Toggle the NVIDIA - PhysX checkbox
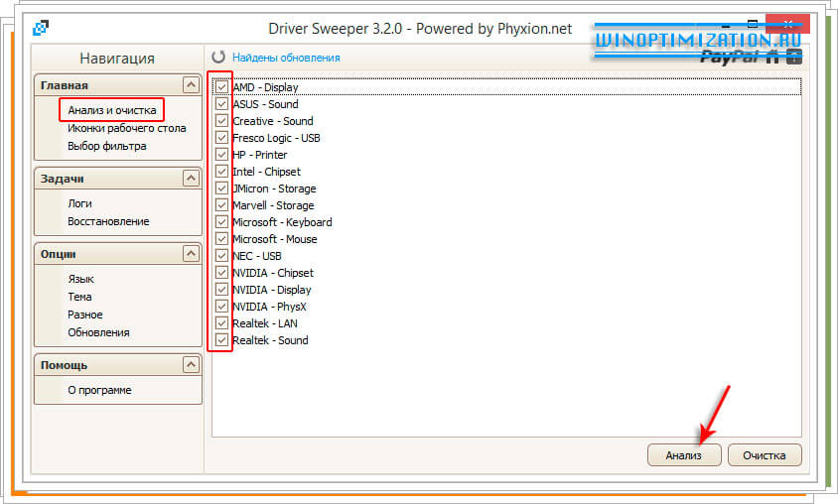This screenshot has width=838, height=504. coord(222,307)
